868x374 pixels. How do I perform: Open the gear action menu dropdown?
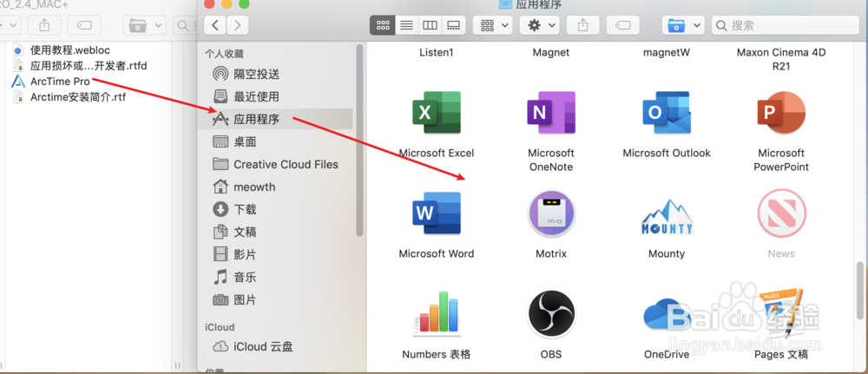tap(540, 25)
